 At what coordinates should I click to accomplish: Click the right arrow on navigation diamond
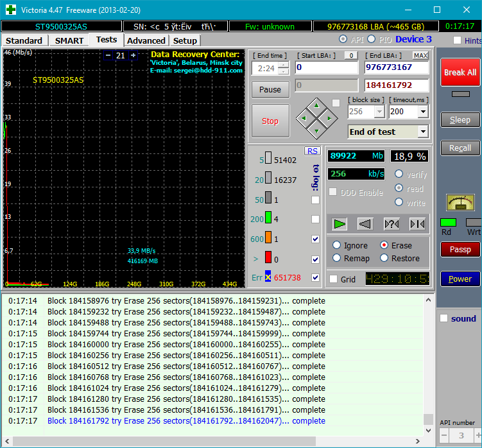(x=329, y=119)
